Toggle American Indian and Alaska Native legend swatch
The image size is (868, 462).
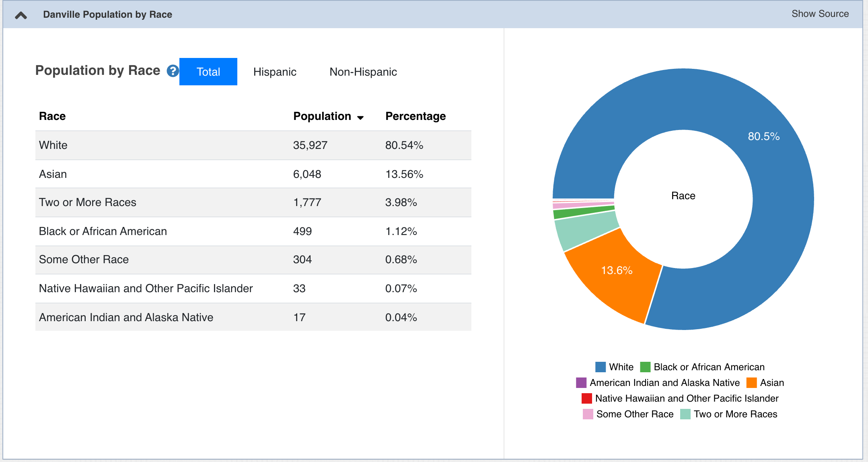click(581, 383)
